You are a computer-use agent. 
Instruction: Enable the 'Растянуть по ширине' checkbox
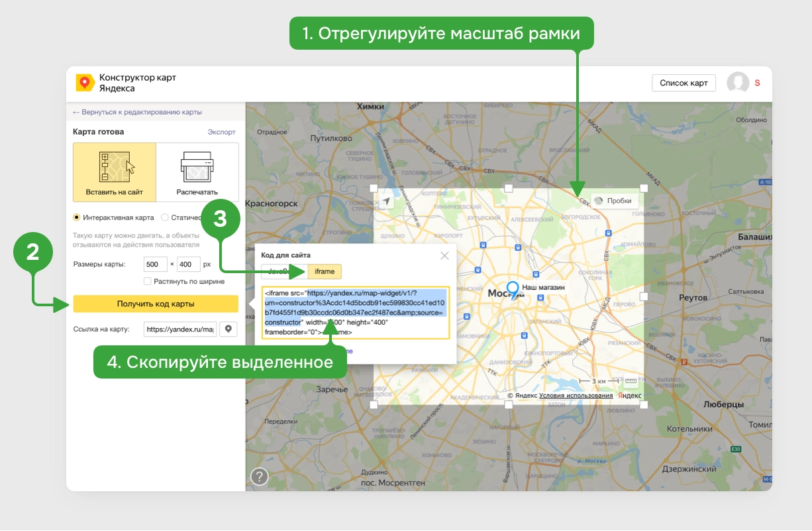point(148,281)
